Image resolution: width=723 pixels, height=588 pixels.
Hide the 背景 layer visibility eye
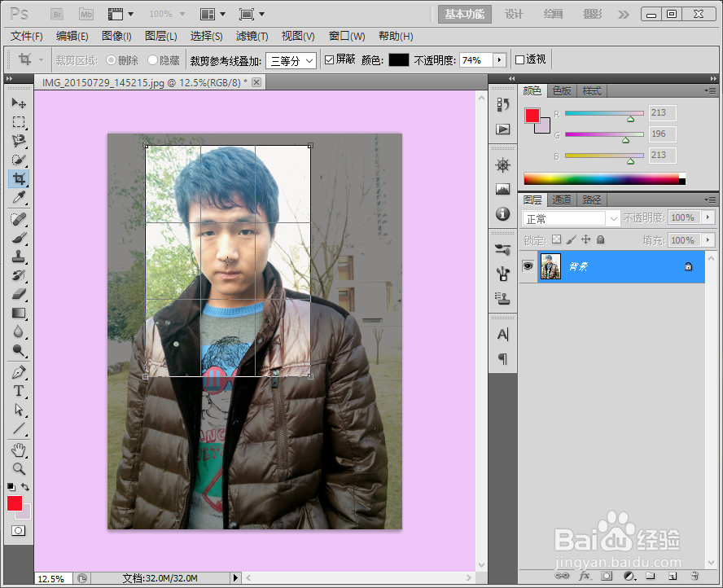click(528, 266)
